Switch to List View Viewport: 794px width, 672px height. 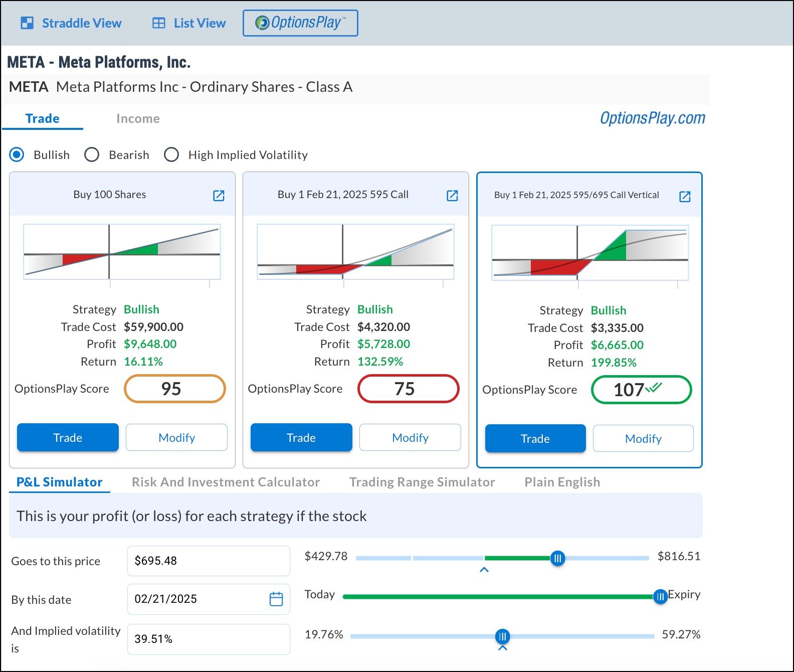tap(189, 23)
